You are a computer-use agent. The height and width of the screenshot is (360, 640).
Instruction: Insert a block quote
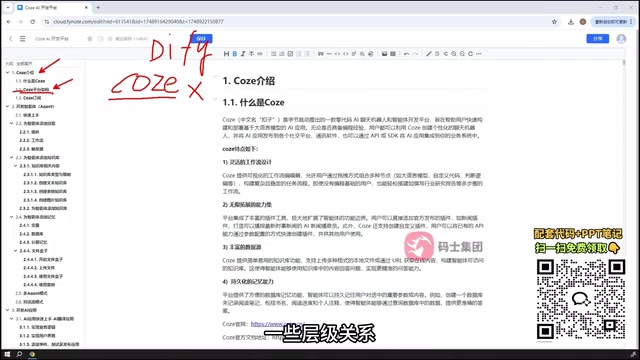click(321, 54)
